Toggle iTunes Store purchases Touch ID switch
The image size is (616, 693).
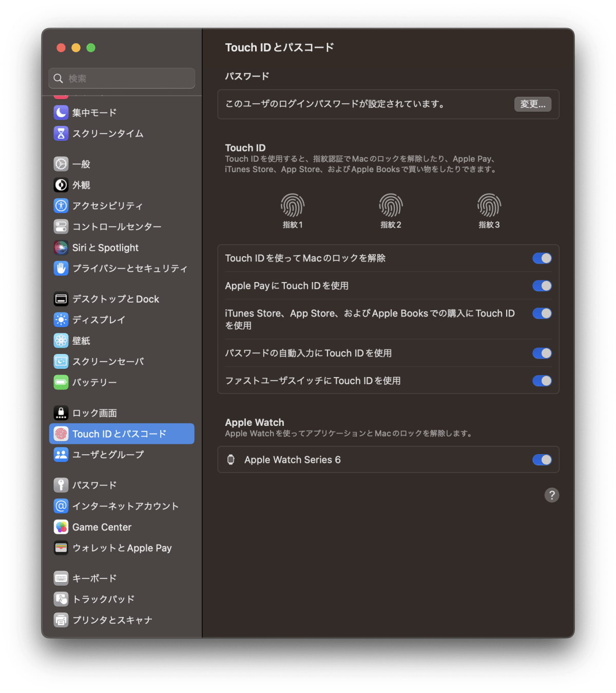click(x=542, y=313)
